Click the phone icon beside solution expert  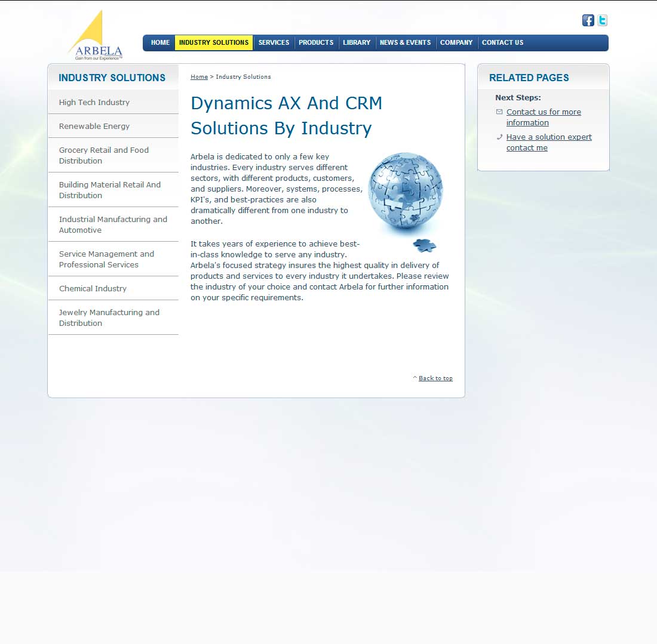499,137
